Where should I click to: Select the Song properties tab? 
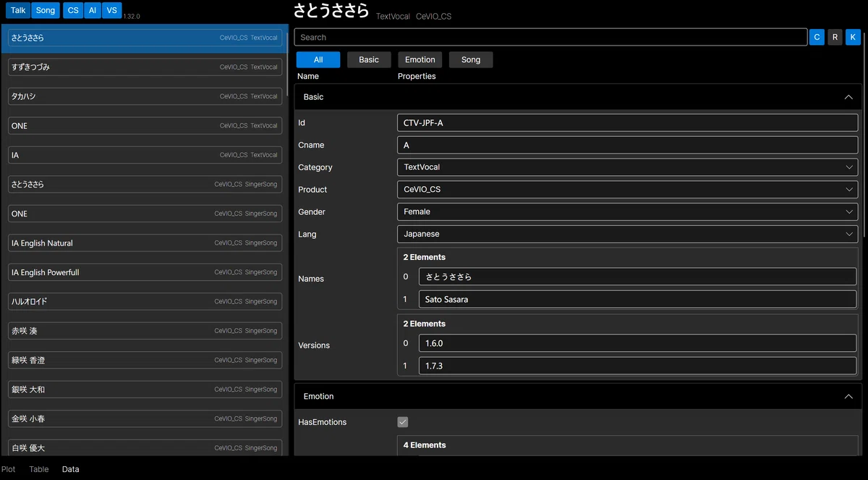(471, 59)
